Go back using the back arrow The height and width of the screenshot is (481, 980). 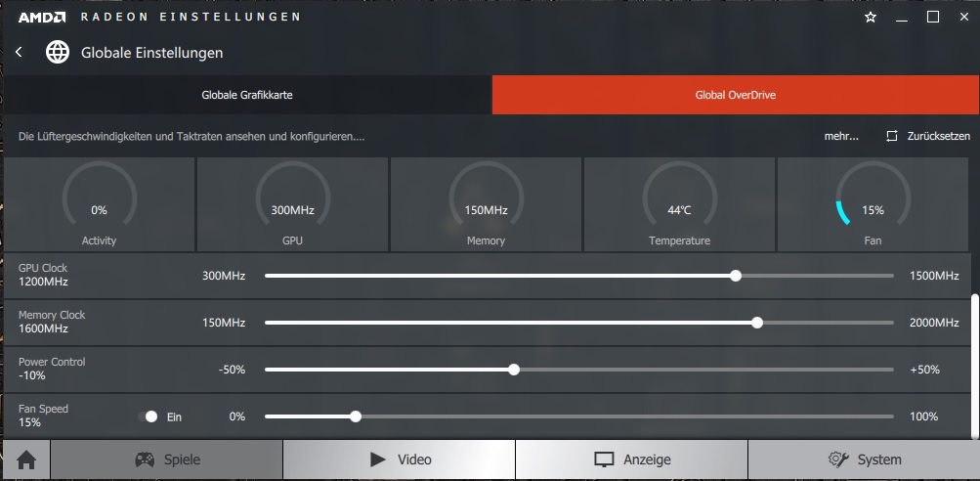pyautogui.click(x=19, y=53)
